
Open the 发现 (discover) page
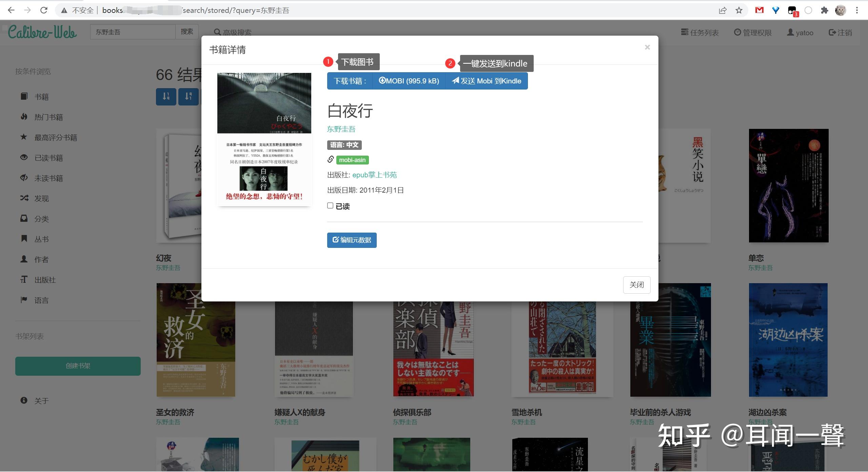(x=41, y=198)
